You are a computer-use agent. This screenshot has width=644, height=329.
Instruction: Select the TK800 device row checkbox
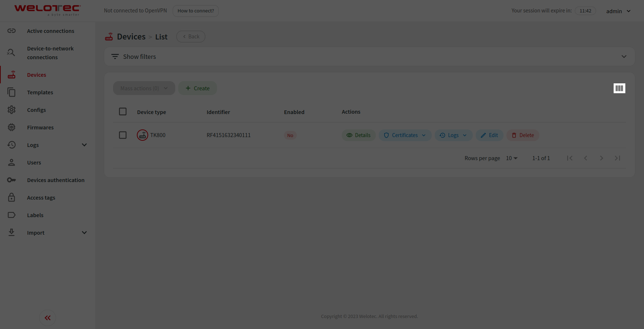(x=123, y=135)
